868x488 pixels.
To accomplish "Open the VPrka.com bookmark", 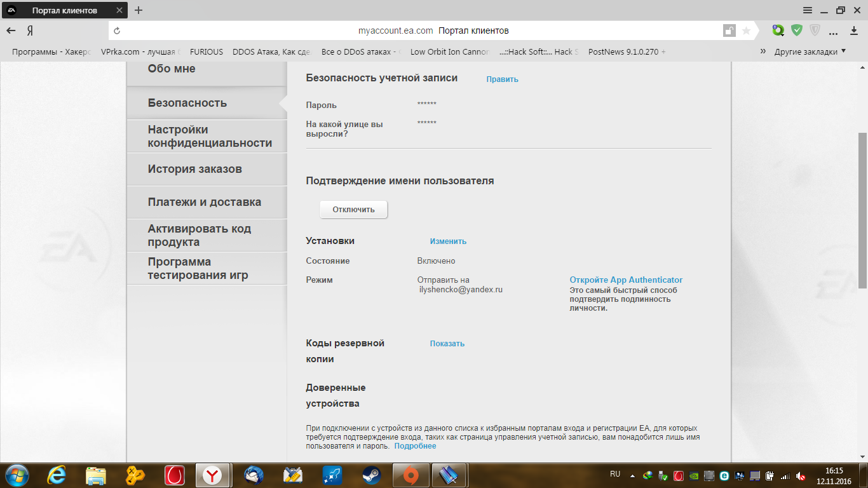I will click(141, 52).
